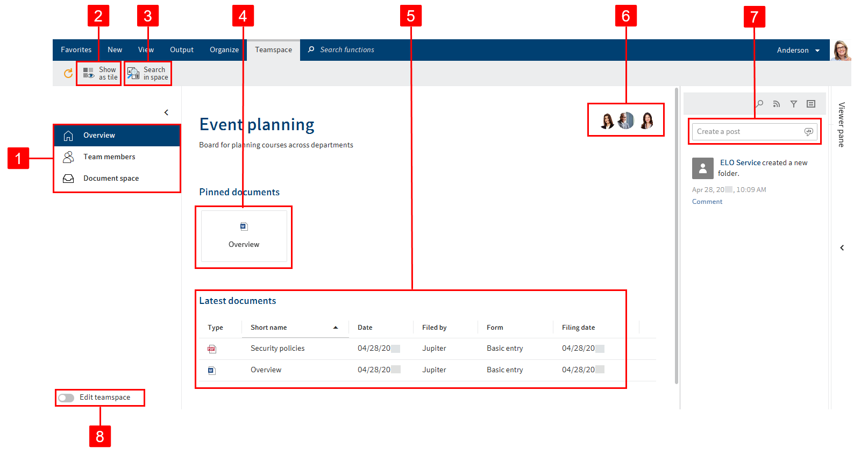The height and width of the screenshot is (454, 868).
Task: Collapse the left navigation panel
Action: click(166, 112)
